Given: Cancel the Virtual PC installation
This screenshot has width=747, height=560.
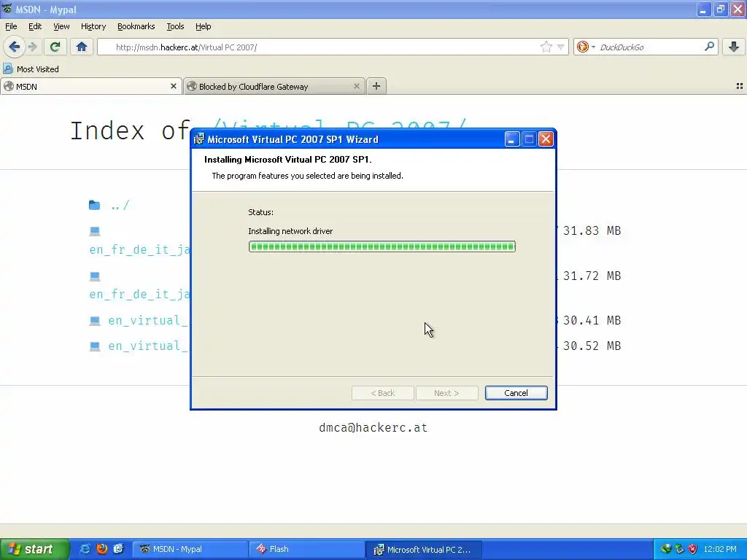Looking at the screenshot, I should 516,393.
